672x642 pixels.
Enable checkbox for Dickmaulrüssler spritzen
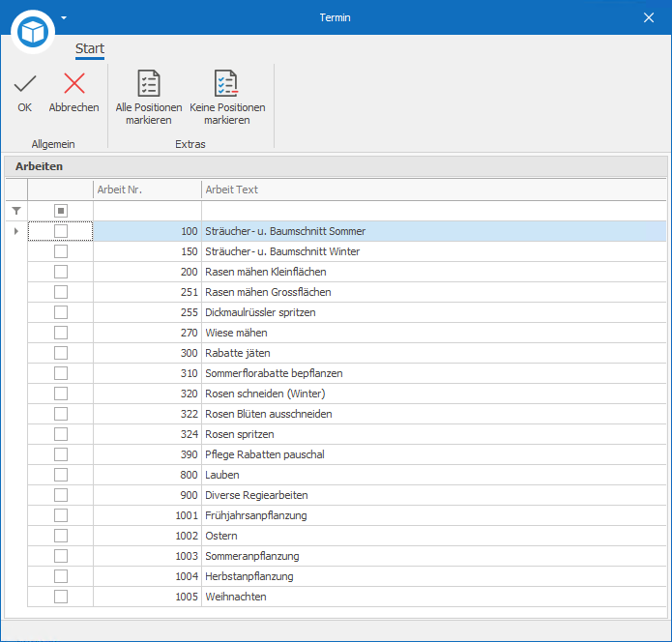click(61, 312)
